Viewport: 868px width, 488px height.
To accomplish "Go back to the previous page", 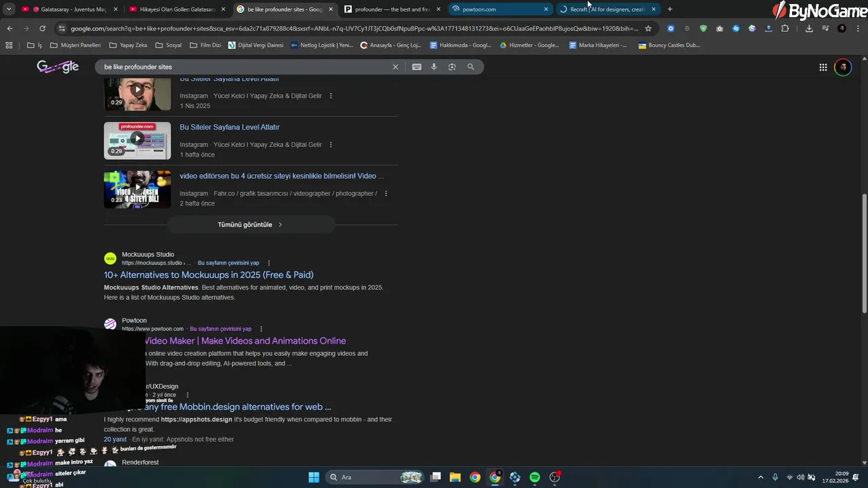I will pyautogui.click(x=9, y=28).
